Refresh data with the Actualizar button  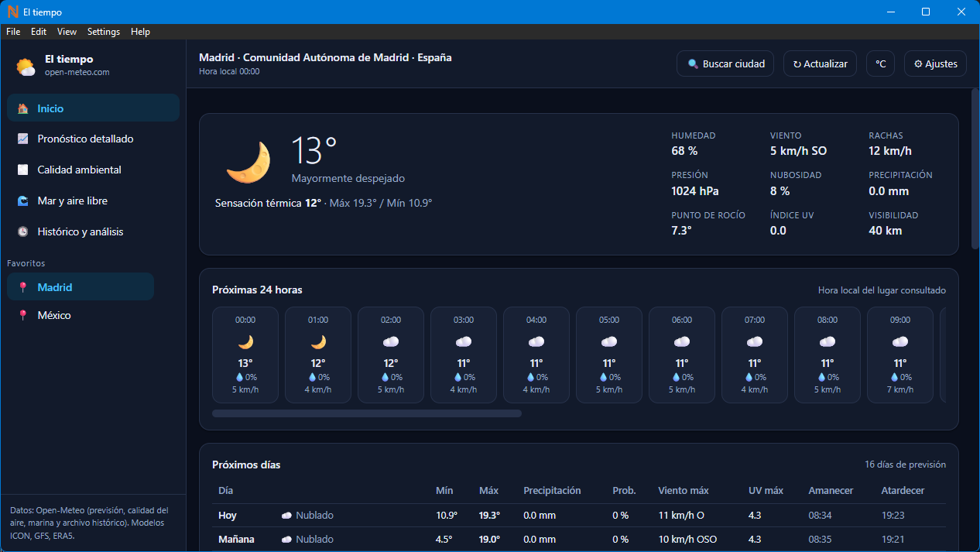820,64
